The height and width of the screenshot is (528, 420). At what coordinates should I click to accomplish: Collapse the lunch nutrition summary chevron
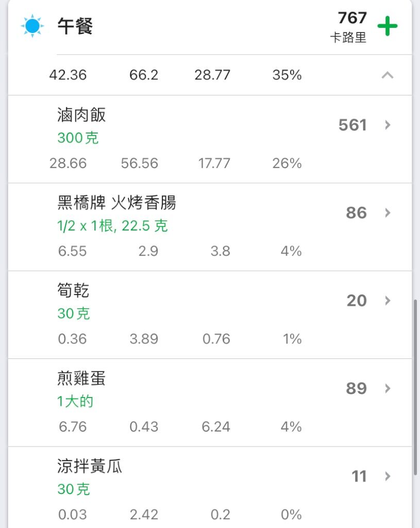tap(388, 75)
